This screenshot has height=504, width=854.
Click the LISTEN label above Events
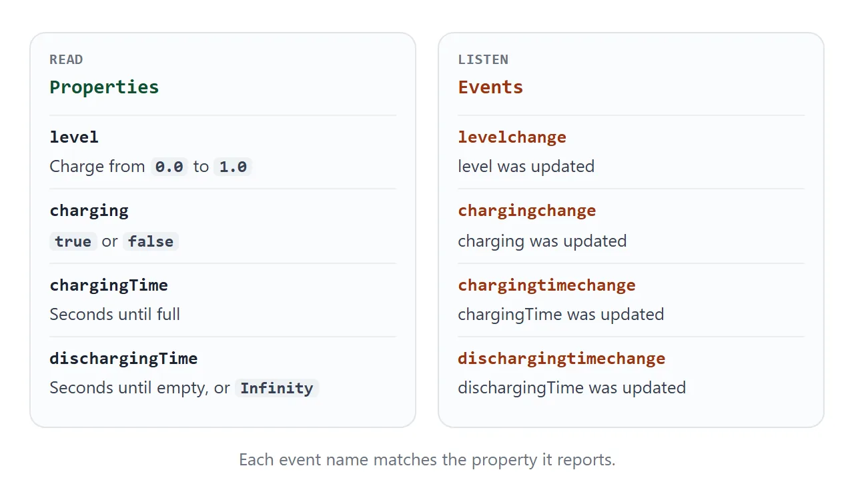point(483,59)
